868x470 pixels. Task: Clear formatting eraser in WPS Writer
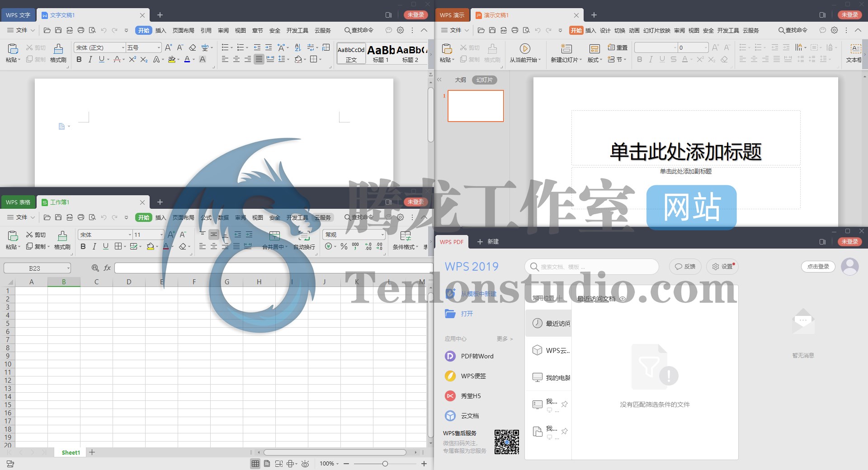(x=192, y=47)
